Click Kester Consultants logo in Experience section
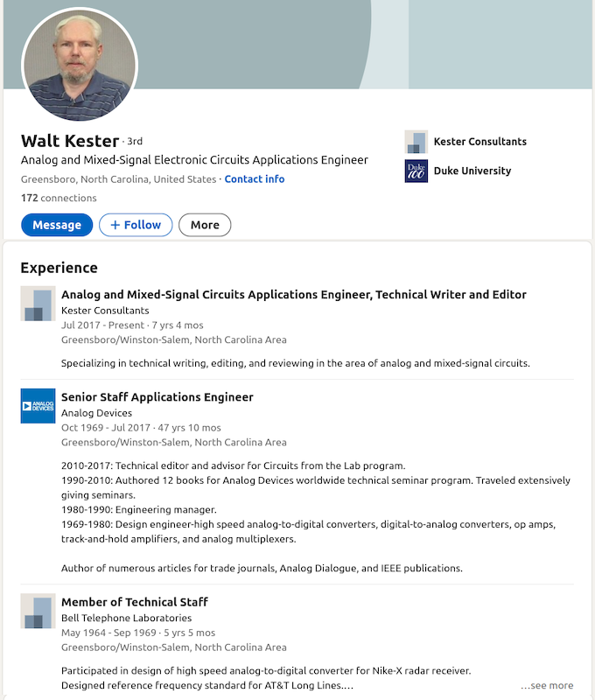Screen dimensions: 595x700 38,304
